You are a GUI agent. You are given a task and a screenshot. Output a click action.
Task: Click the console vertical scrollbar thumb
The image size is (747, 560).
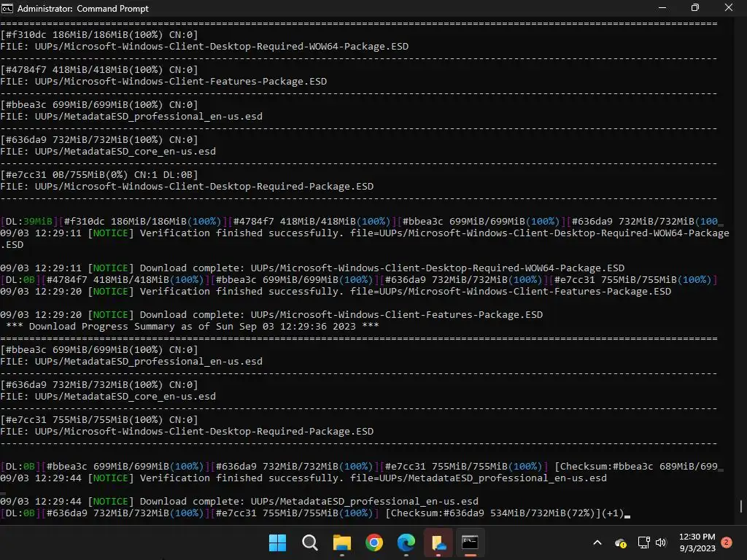pos(741,506)
